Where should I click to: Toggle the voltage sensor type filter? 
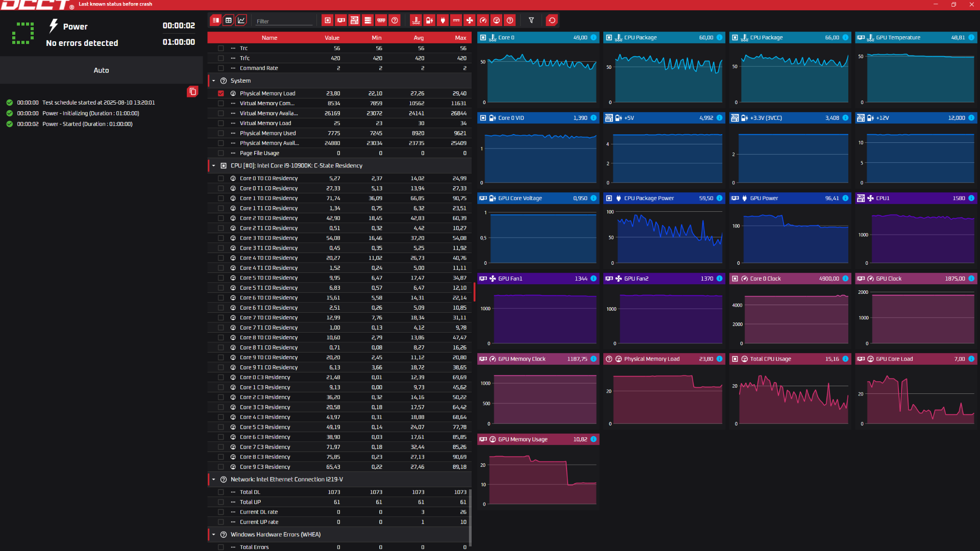coord(429,20)
